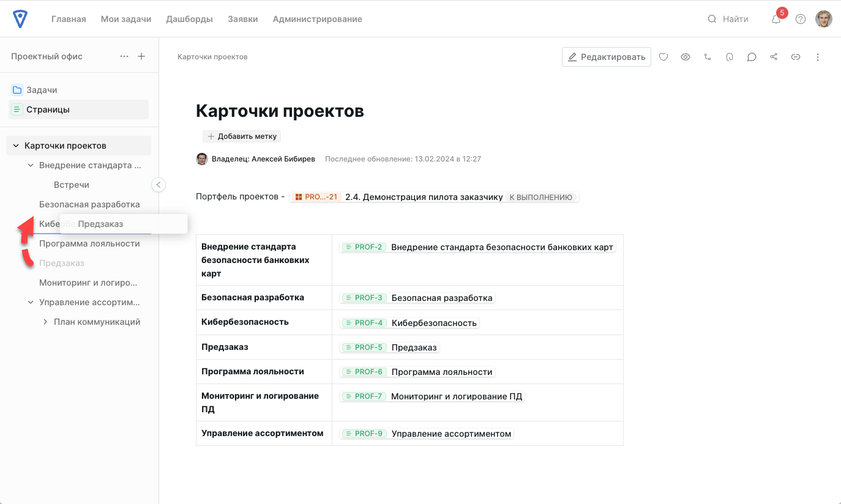Click Добавить метку to add a label

coord(242,136)
